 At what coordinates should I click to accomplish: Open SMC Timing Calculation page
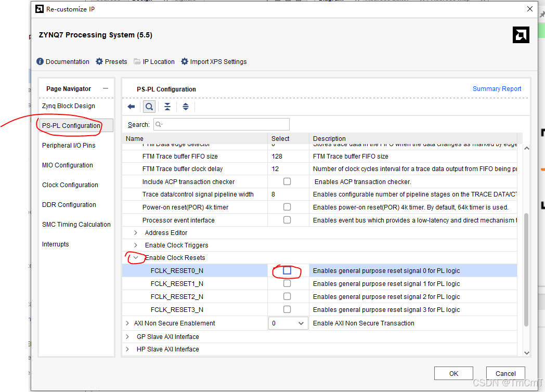pyautogui.click(x=76, y=225)
